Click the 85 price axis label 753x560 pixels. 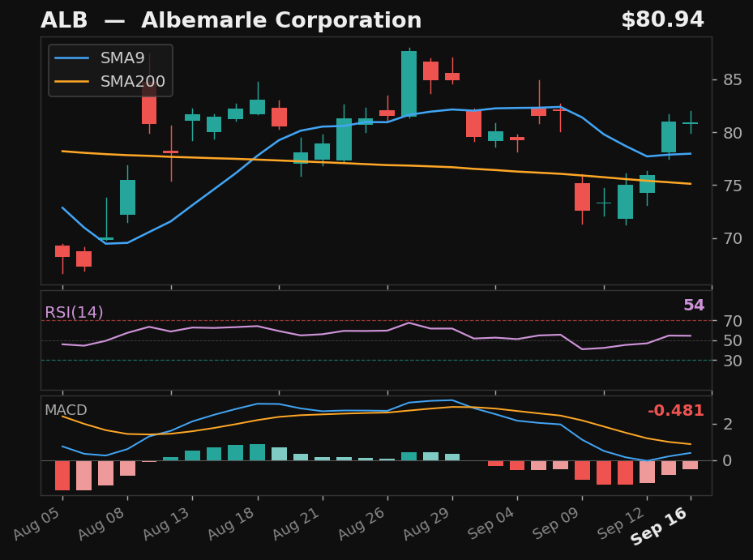[x=733, y=79]
